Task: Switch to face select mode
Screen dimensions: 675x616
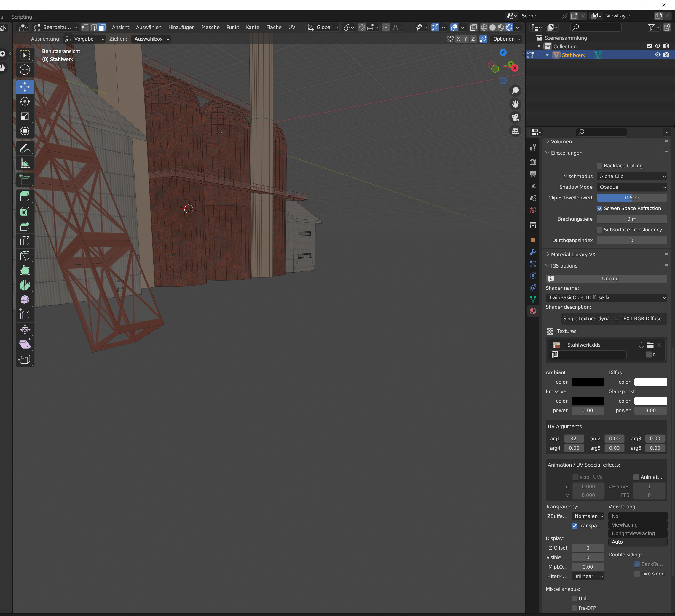Action: point(102,28)
